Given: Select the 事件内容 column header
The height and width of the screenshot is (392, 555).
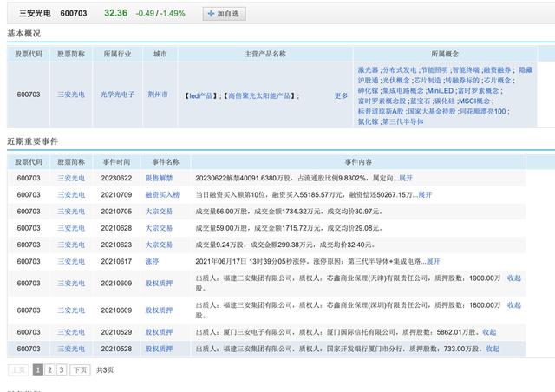Looking at the screenshot, I should click(x=358, y=162).
